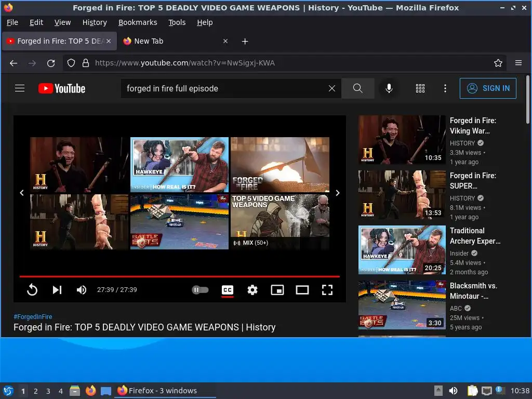View site security padlock info

(x=86, y=63)
